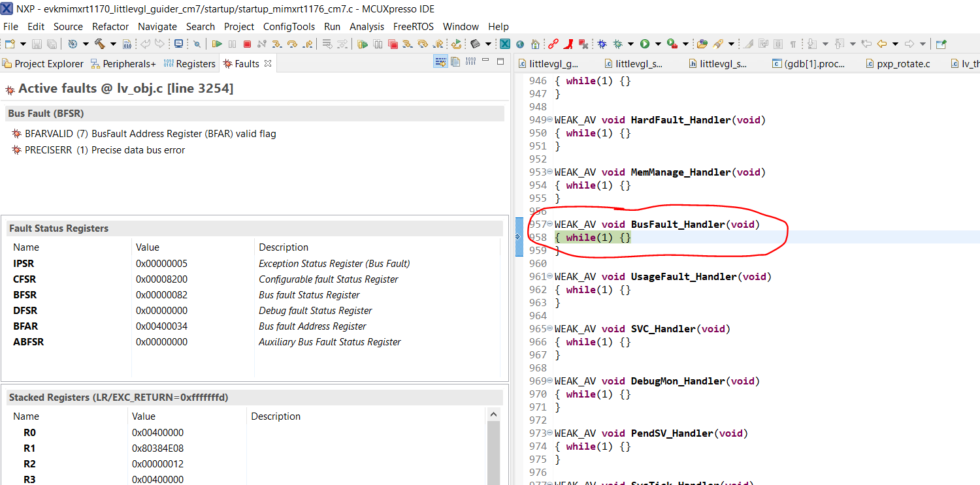Screen dimensions: 980x485
Task: Select the BFARVALID fault entry
Action: (144, 134)
